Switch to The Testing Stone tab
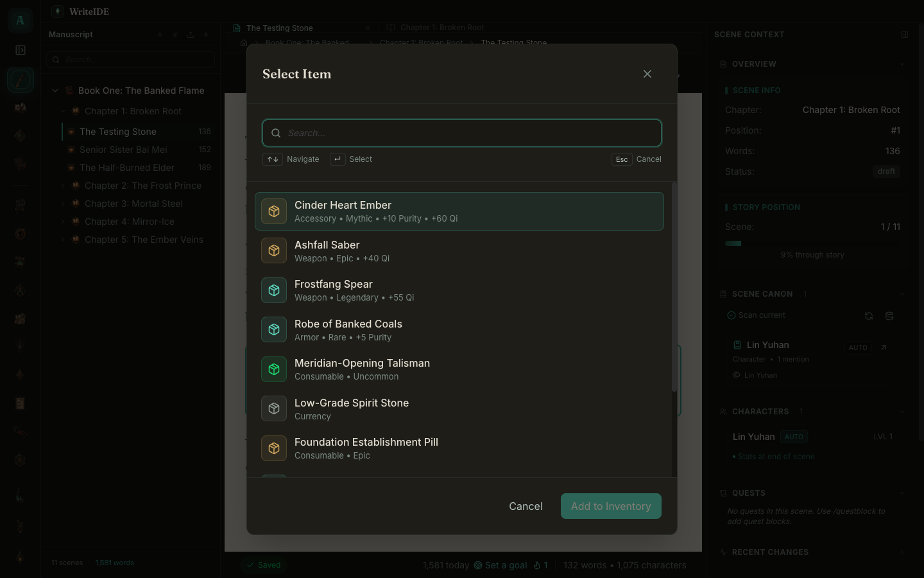 pos(280,28)
